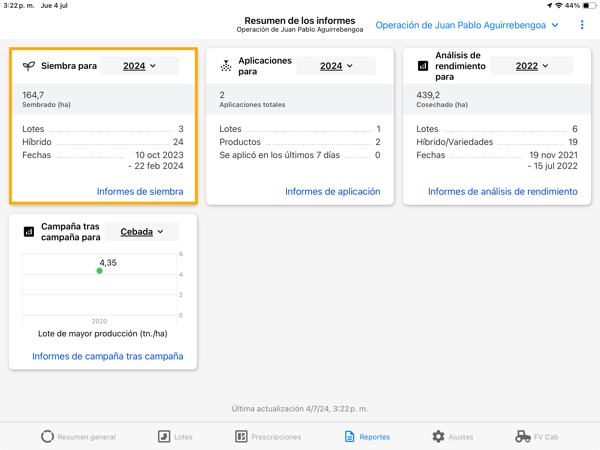Tap the Resumen general circle icon
This screenshot has height=450, width=600.
(x=47, y=437)
